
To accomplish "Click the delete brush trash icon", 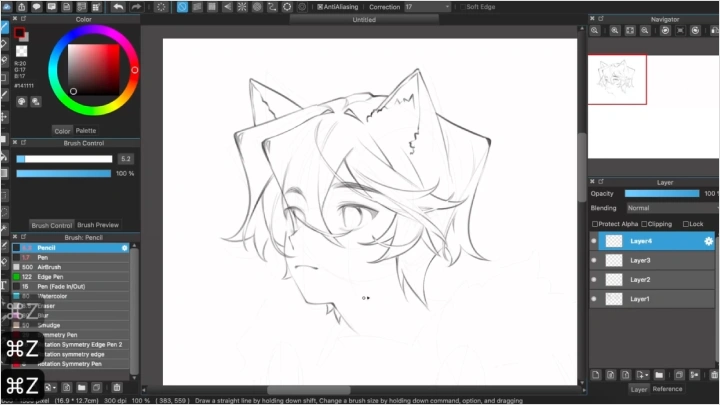I will pos(117,386).
